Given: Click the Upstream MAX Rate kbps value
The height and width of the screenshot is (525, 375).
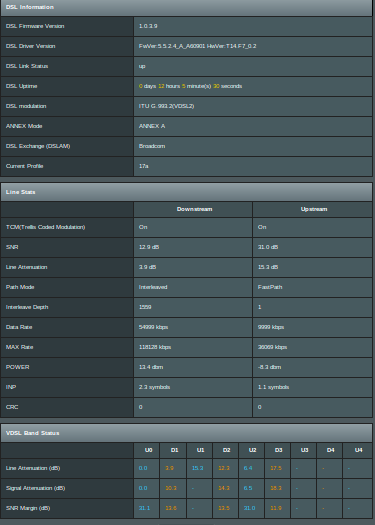Looking at the screenshot, I should (x=272, y=347).
